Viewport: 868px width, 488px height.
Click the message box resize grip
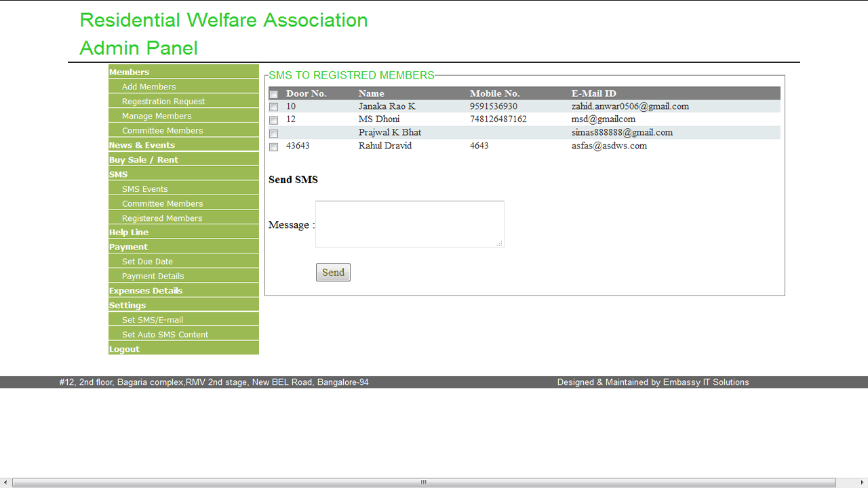[x=500, y=243]
